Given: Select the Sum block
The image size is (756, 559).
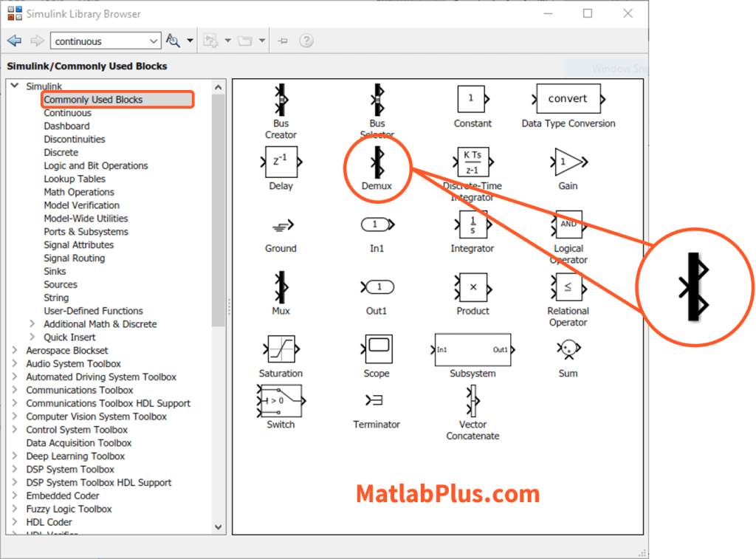Looking at the screenshot, I should pyautogui.click(x=568, y=349).
